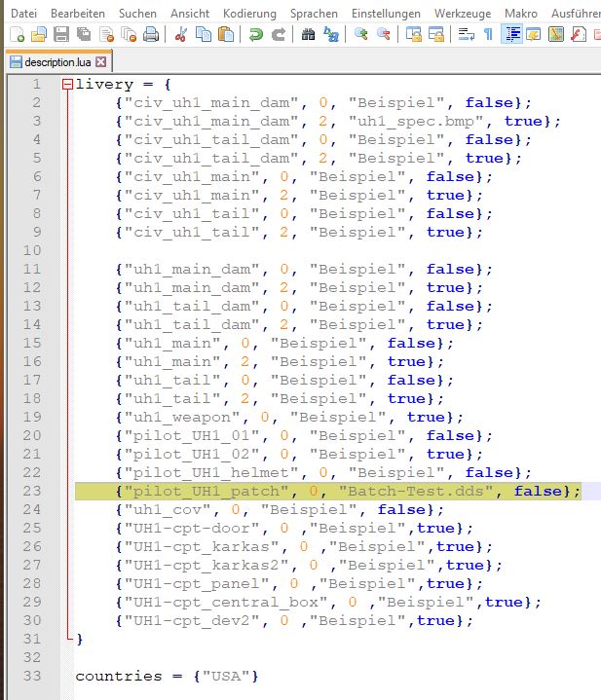Cut selection using scissors icon
This screenshot has height=700, width=601.
coord(181,34)
